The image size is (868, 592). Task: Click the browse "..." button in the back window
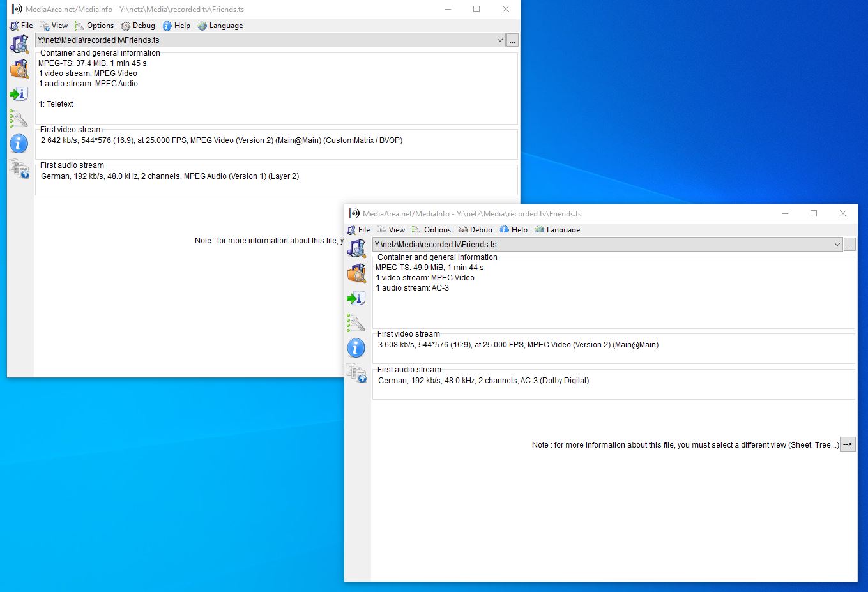(x=512, y=40)
